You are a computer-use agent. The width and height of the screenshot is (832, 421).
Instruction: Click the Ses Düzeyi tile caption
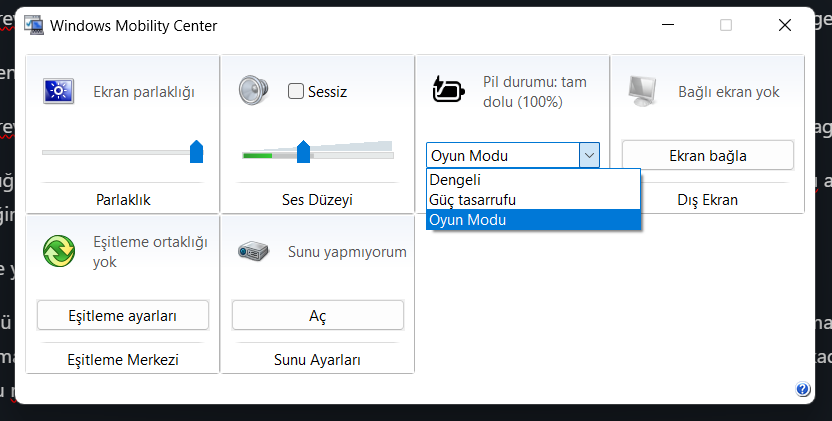[x=317, y=200]
